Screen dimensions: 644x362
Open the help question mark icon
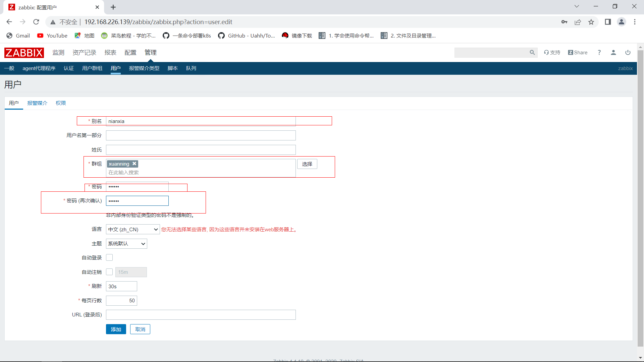click(x=599, y=53)
